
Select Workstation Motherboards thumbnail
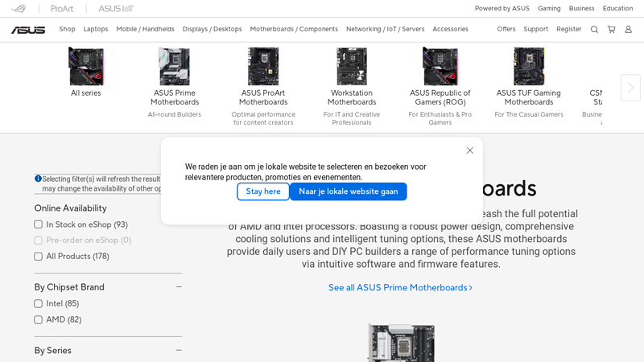pos(352,67)
